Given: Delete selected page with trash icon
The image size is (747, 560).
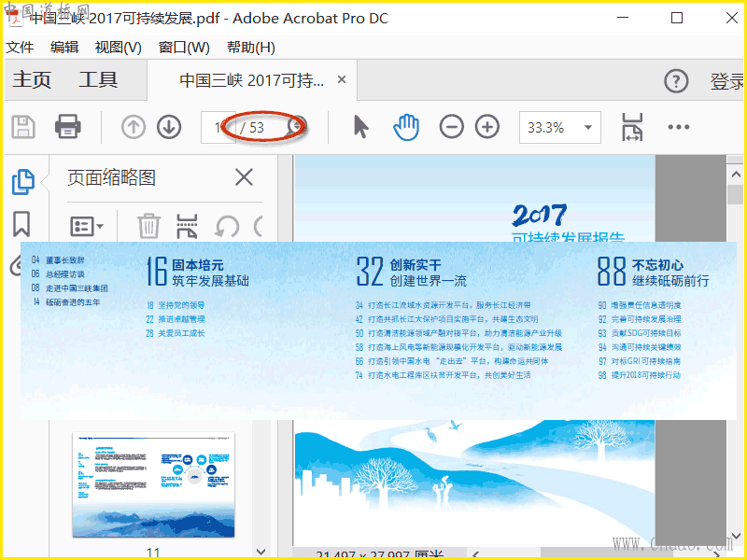Looking at the screenshot, I should (148, 226).
